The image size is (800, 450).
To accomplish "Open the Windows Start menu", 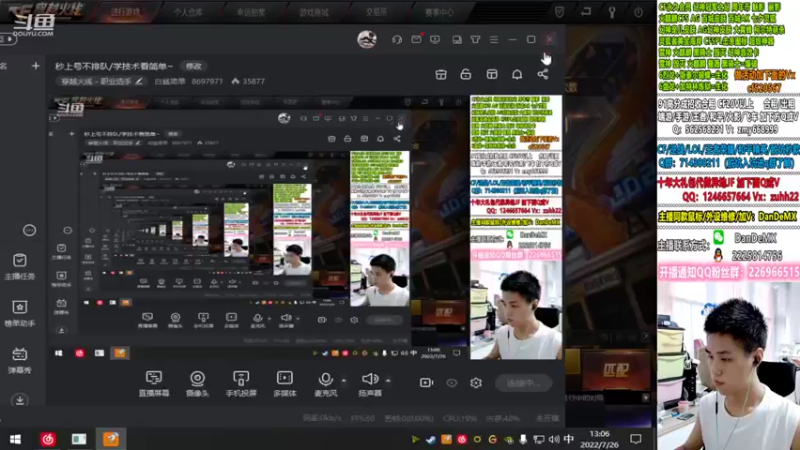I will pyautogui.click(x=15, y=439).
